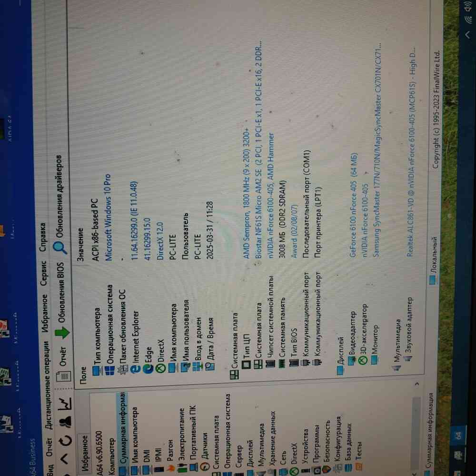Click the memory icon beside Системная память
The image size is (476, 476).
(x=282, y=364)
